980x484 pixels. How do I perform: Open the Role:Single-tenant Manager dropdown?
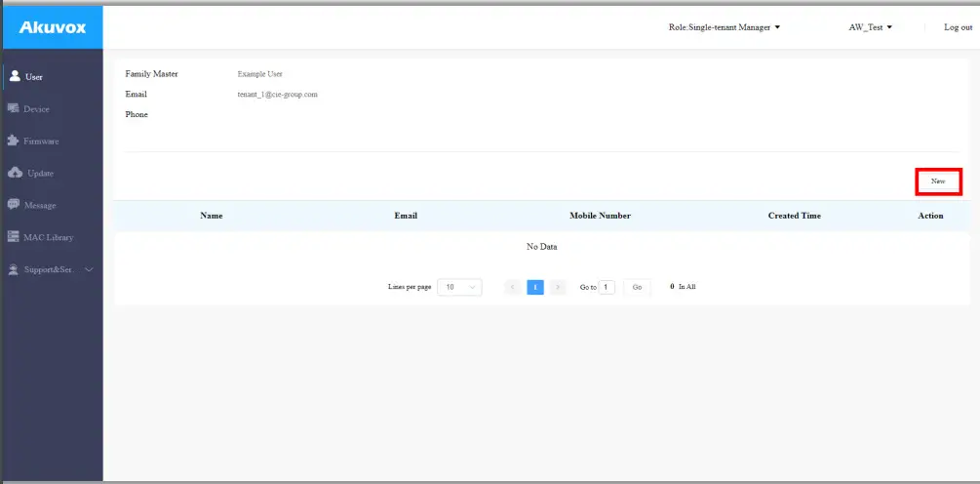coord(725,27)
